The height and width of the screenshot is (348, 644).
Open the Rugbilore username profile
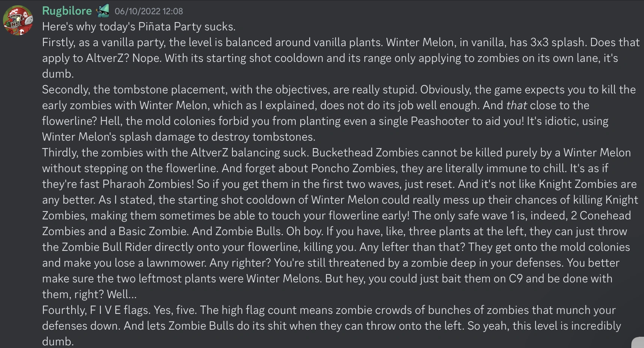[67, 11]
